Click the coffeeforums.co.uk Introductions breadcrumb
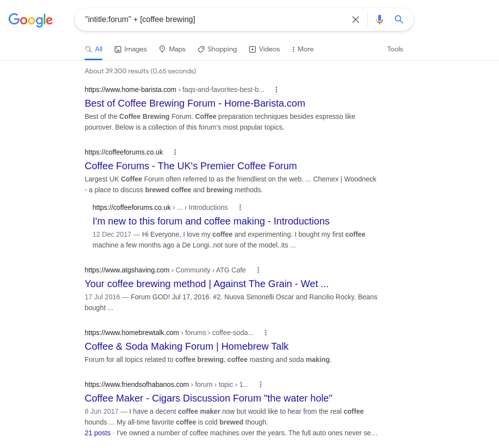This screenshot has height=448, width=499. [x=160, y=208]
